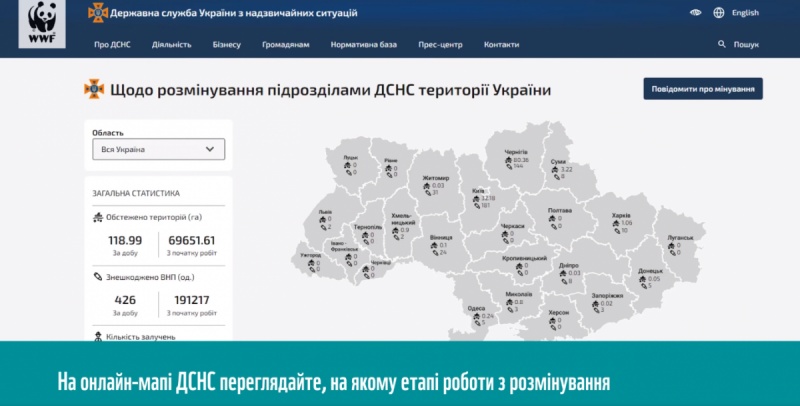The image size is (800, 406).
Task: Open the 'Про ДСНС' menu
Action: [112, 45]
